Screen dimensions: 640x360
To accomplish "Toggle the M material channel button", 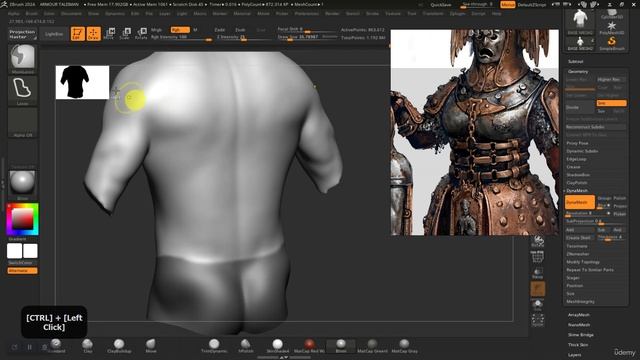I will [x=195, y=30].
